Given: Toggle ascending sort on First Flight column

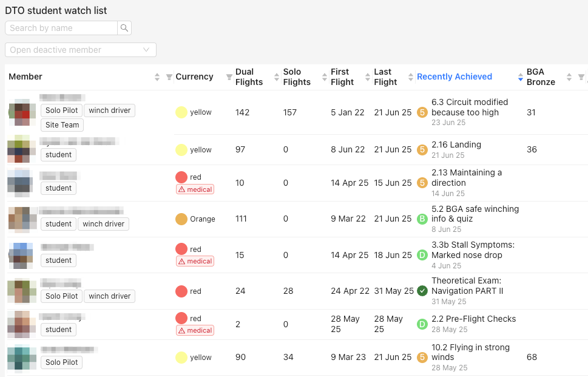Looking at the screenshot, I should tap(367, 74).
